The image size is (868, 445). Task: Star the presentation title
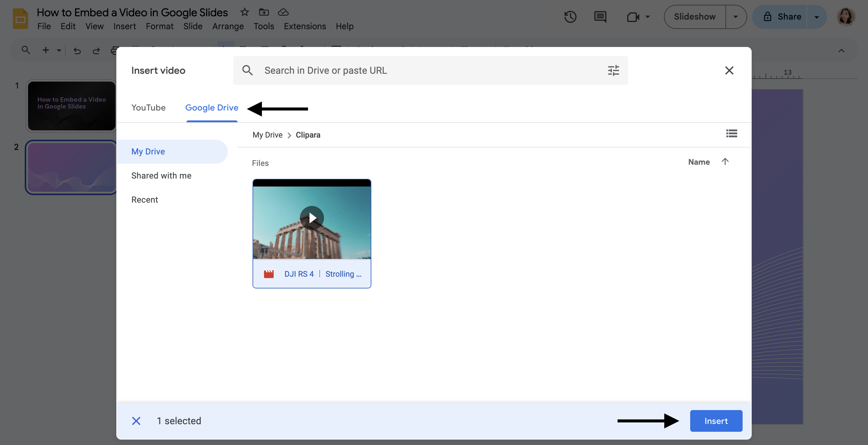pyautogui.click(x=244, y=12)
